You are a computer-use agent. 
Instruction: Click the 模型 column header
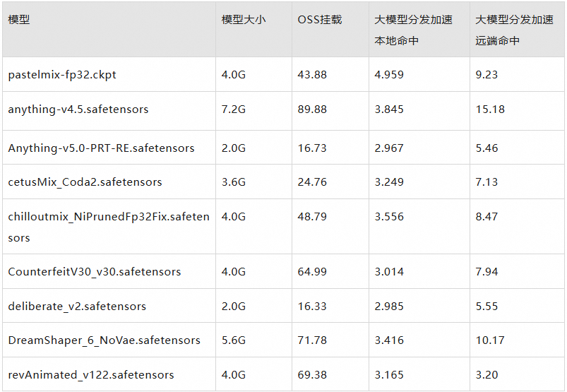coord(19,20)
